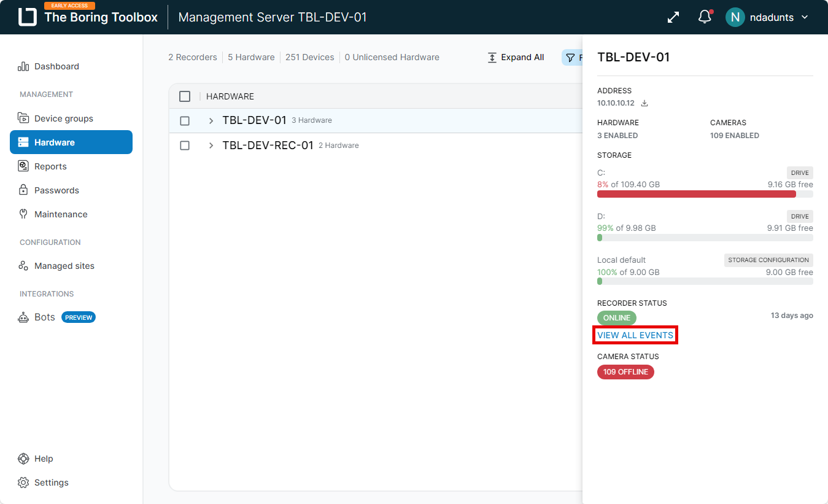Go to Device groups in sidebar

point(63,118)
